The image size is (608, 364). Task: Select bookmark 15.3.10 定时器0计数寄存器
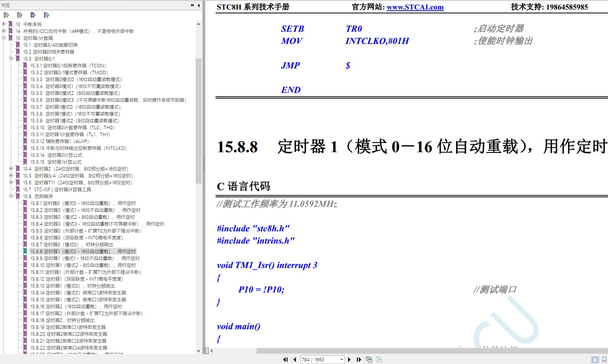click(72, 128)
